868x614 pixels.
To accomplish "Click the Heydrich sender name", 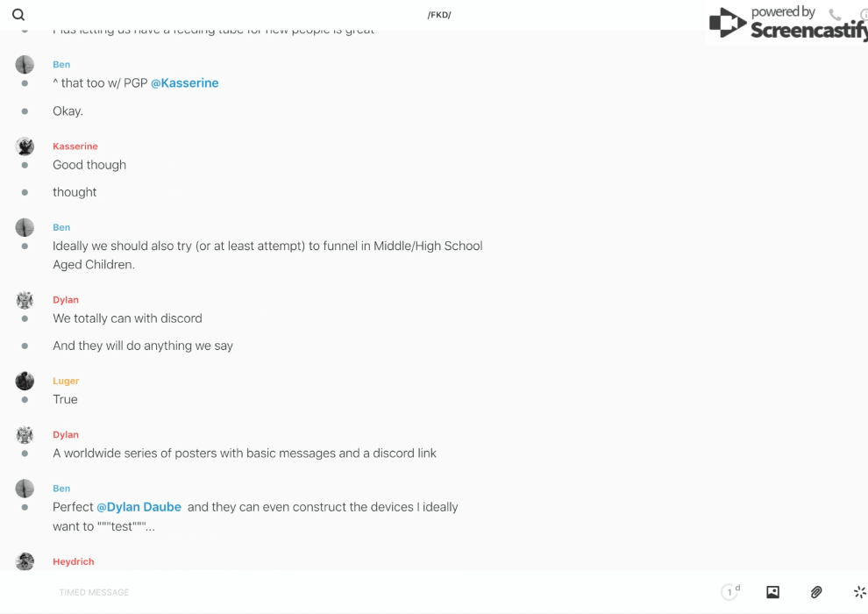I will click(74, 561).
